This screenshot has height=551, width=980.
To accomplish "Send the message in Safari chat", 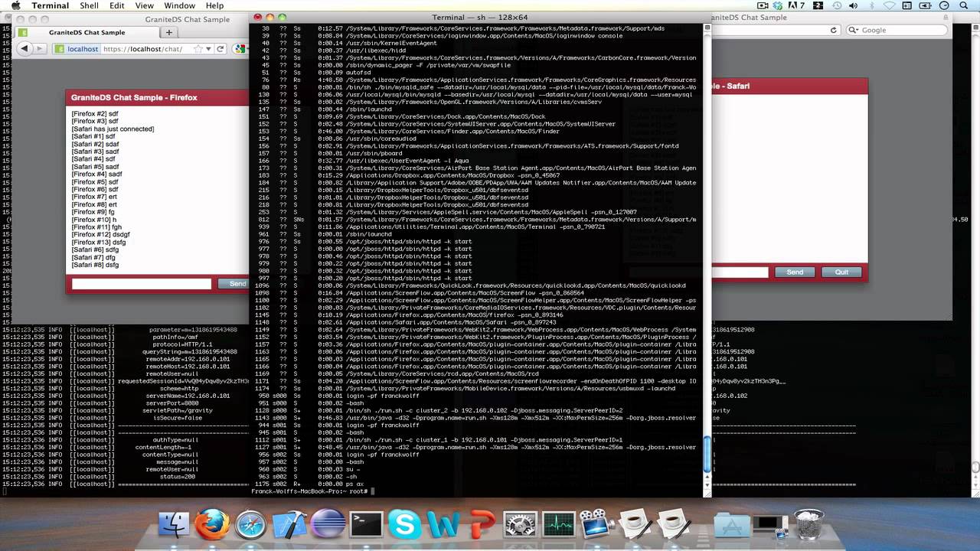I will 795,272.
